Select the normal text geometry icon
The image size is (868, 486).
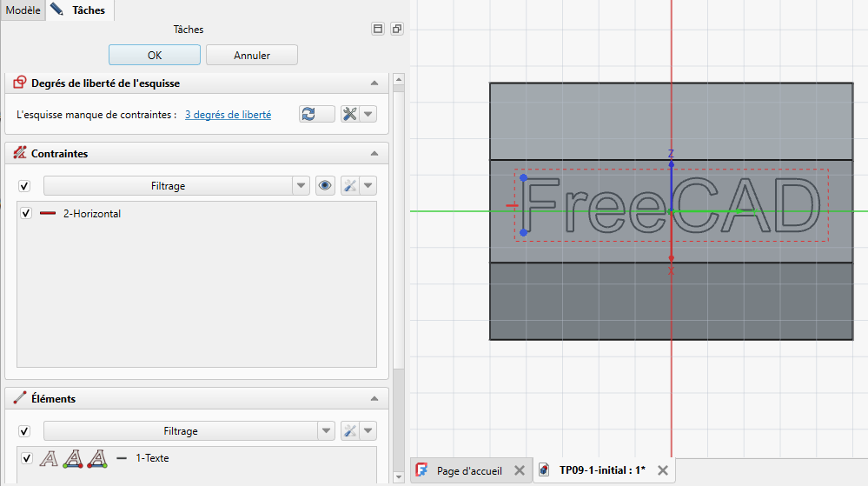pos(49,458)
